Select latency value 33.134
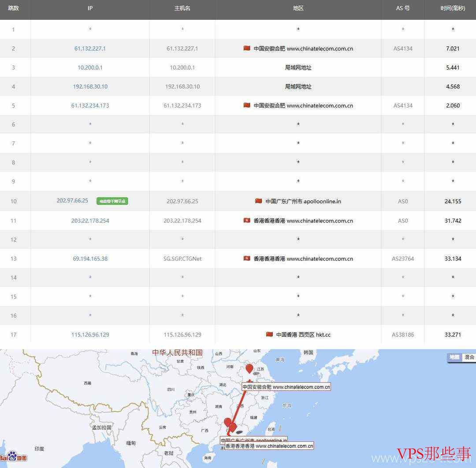Viewport: 476px width, 468px height. pyautogui.click(x=453, y=259)
